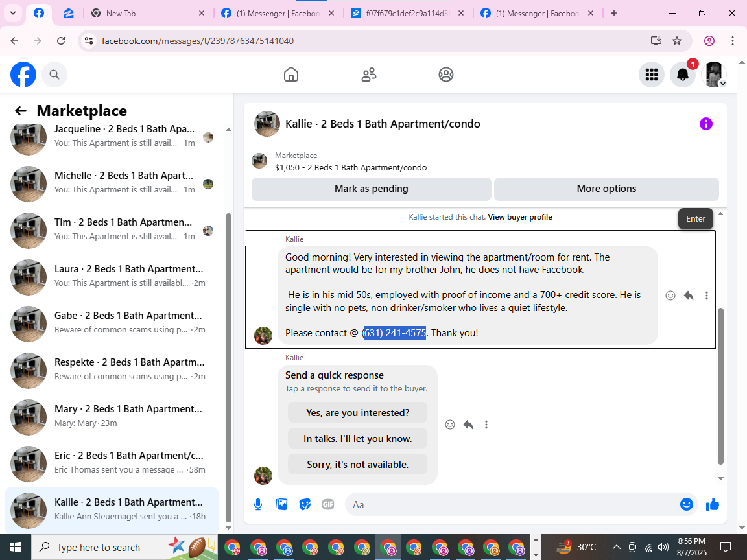Screen dimensions: 747x560
Task: Reply to the quick response message
Action: [x=468, y=425]
